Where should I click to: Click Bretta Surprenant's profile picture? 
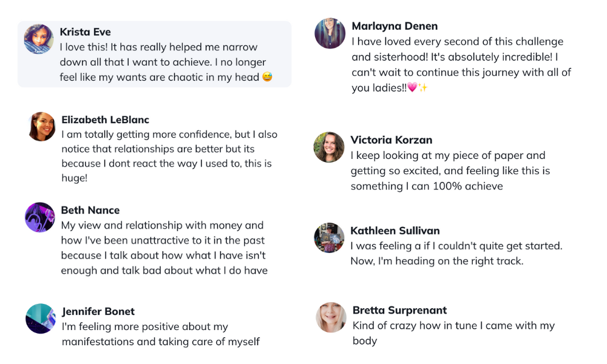(331, 318)
